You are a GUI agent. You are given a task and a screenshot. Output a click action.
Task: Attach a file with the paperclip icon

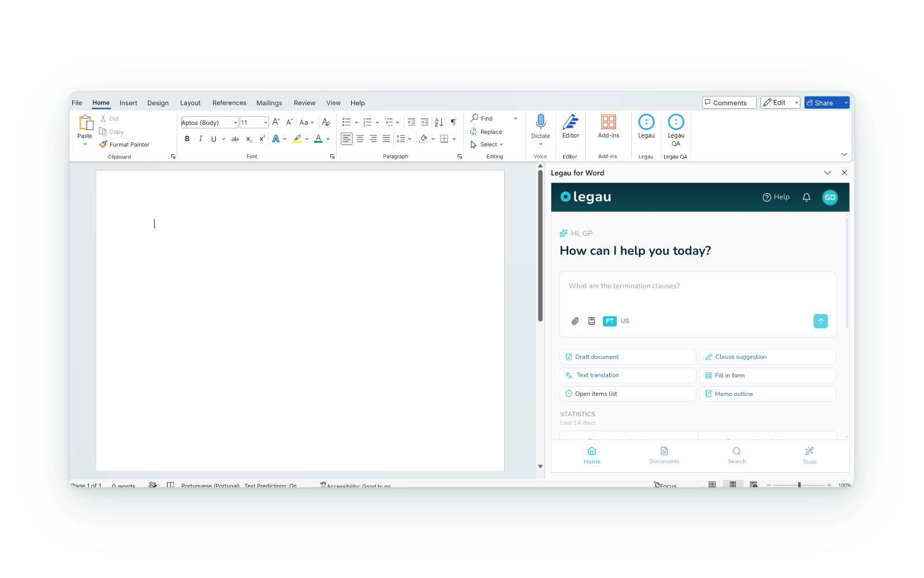575,321
